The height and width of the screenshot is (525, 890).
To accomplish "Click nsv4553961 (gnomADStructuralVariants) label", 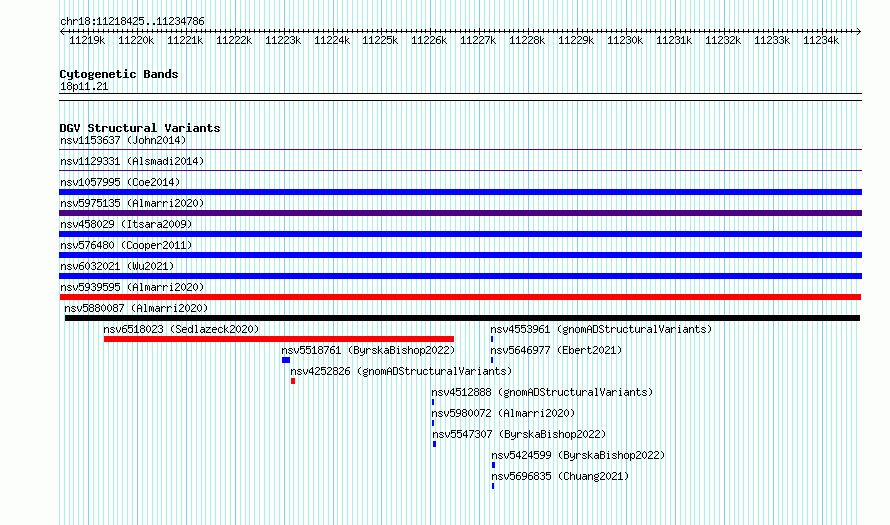I will click(x=601, y=329).
